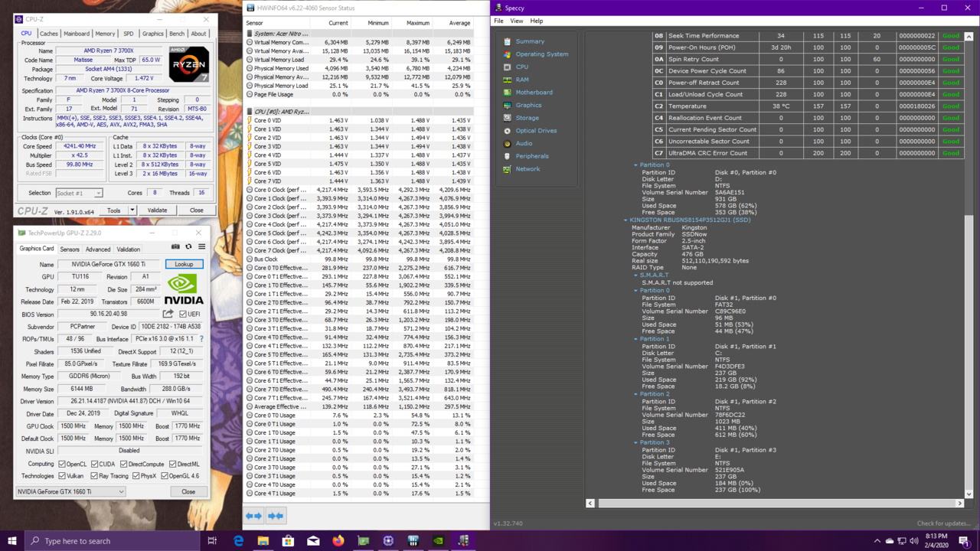Click HWiNFO collapse columns arrows icon

pos(276,516)
